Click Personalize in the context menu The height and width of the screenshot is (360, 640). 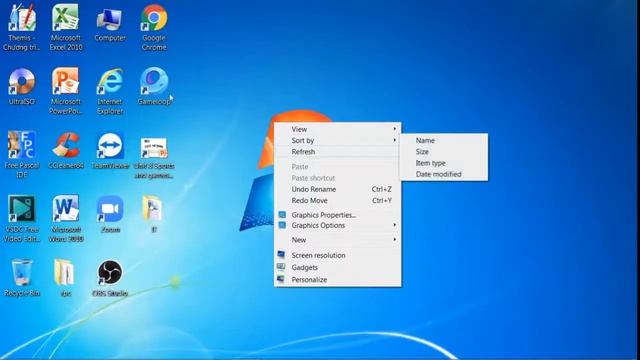(338, 280)
